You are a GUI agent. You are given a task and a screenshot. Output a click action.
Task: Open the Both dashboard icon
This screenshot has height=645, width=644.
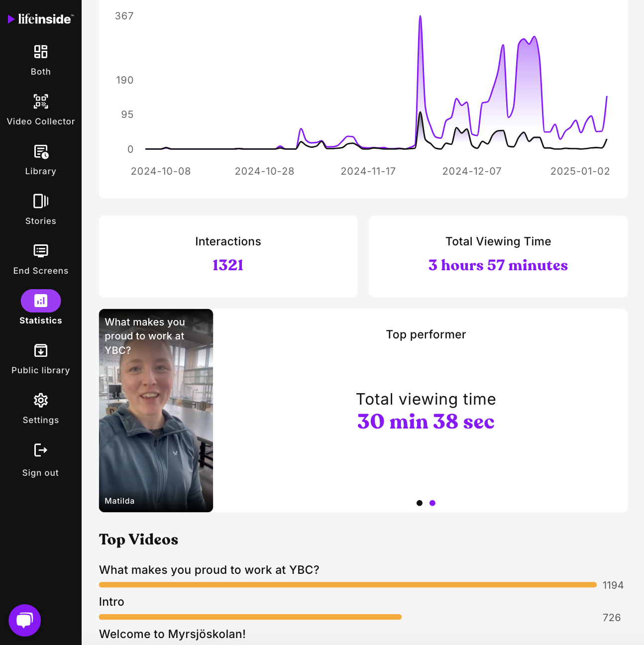pyautogui.click(x=41, y=52)
